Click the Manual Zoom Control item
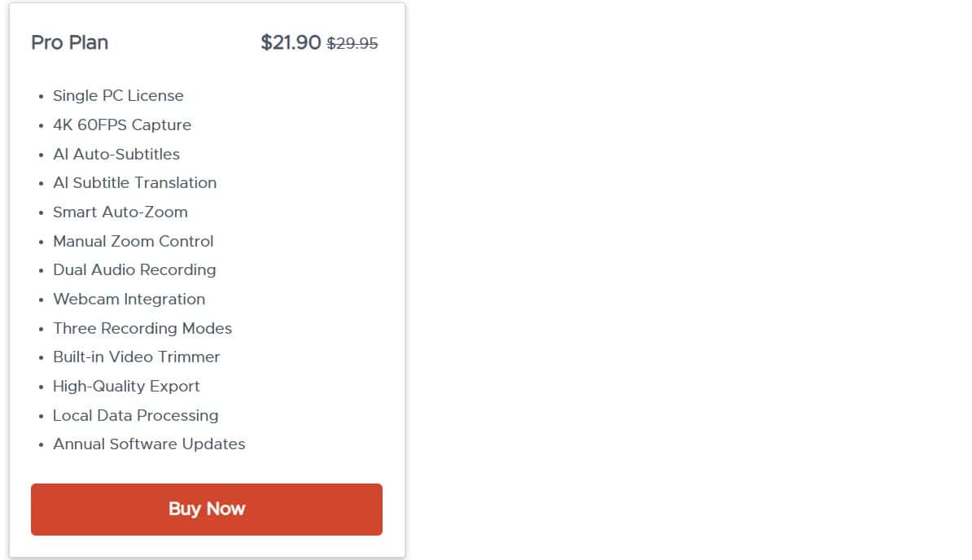This screenshot has width=972, height=560. pyautogui.click(x=133, y=241)
